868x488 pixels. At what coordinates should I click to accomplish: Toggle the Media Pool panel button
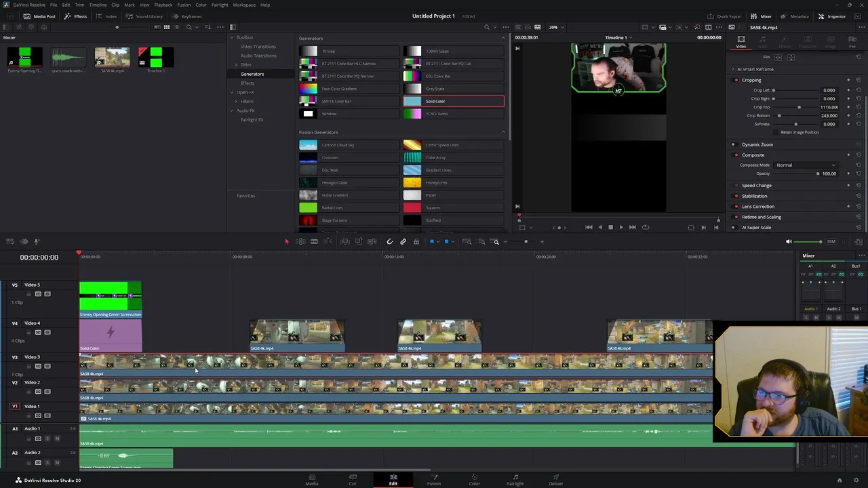[x=39, y=16]
